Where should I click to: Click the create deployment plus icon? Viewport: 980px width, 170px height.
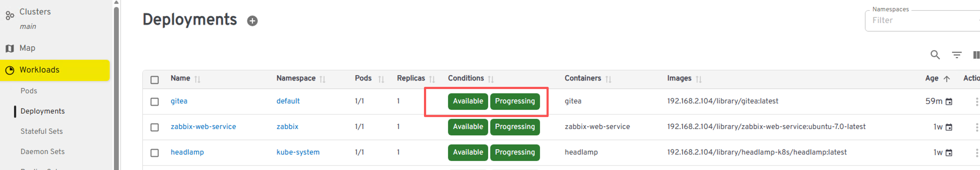tap(252, 21)
